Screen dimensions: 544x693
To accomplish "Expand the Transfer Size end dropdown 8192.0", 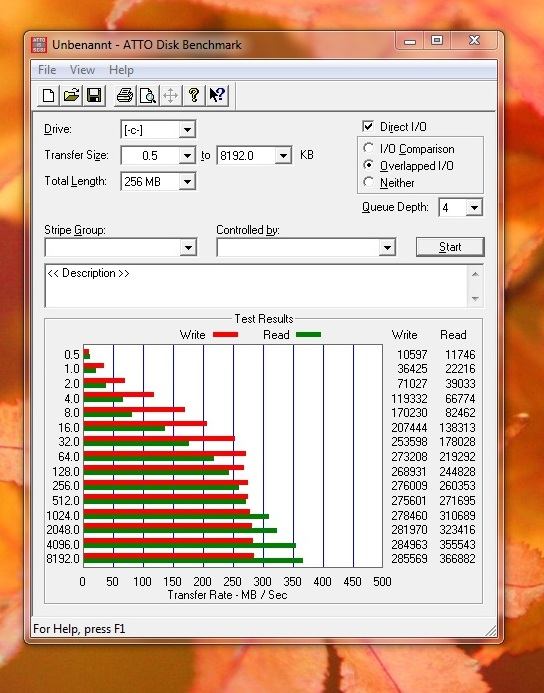I will pos(283,156).
